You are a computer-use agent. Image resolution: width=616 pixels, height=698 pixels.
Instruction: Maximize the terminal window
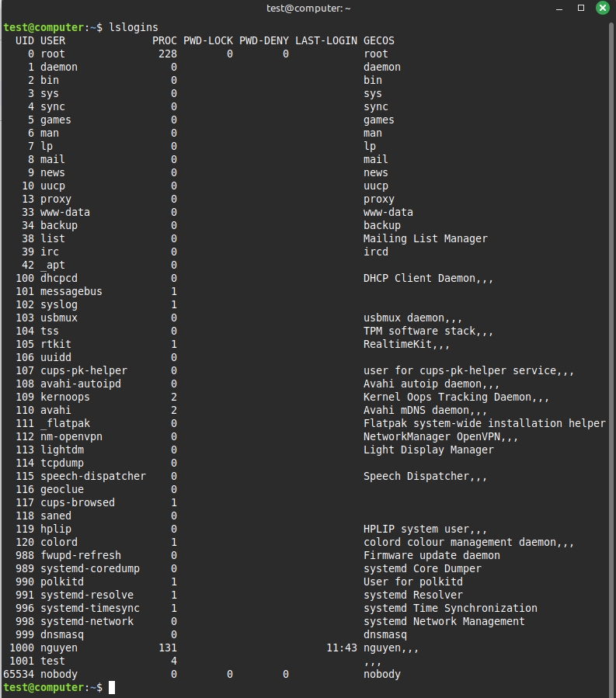click(x=581, y=8)
